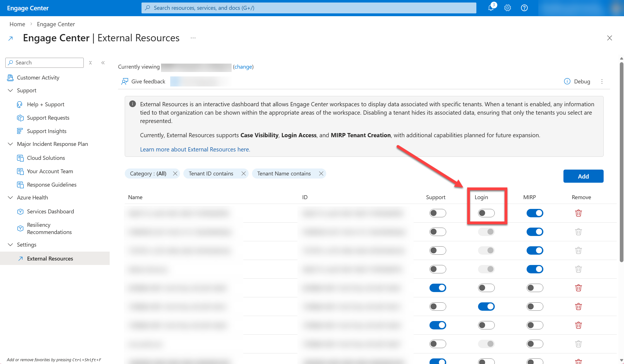Viewport: 624px width, 364px height.
Task: Open Services Dashboard
Action: pos(51,211)
